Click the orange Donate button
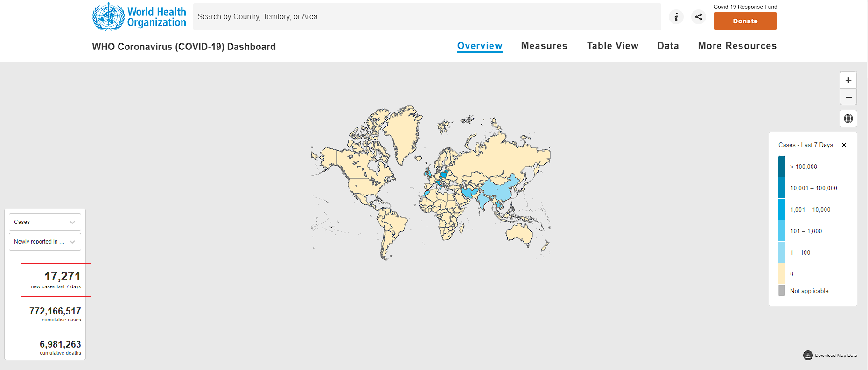 click(745, 21)
